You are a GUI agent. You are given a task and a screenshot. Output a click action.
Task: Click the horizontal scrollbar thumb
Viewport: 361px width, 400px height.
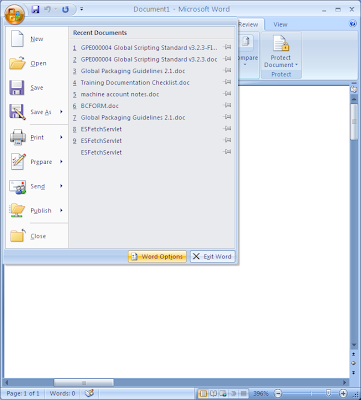[x=84, y=382]
